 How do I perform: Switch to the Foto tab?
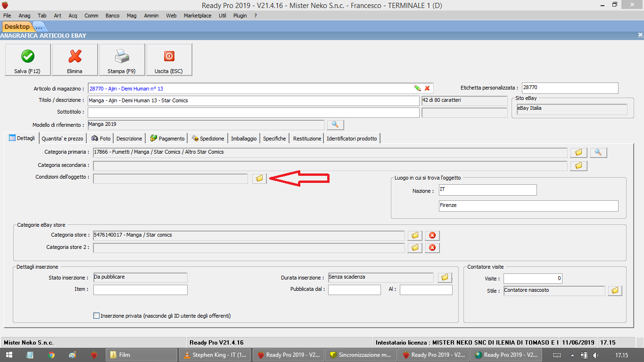click(x=101, y=139)
